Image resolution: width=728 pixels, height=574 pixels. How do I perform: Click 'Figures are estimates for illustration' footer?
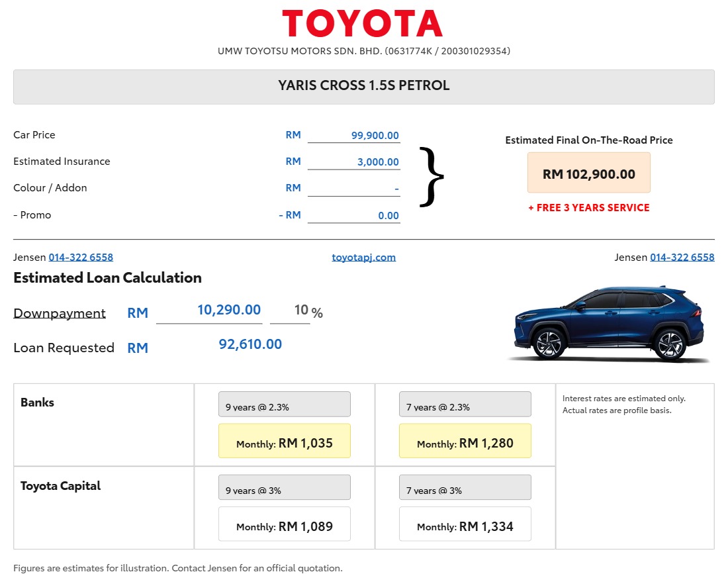[x=178, y=568]
